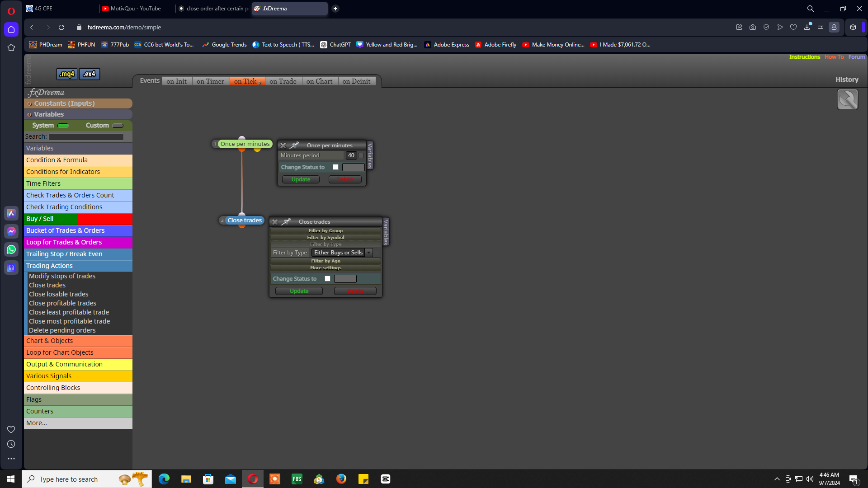Viewport: 868px width, 488px height.
Task: Open the wrench settings tool under History
Action: point(847,99)
